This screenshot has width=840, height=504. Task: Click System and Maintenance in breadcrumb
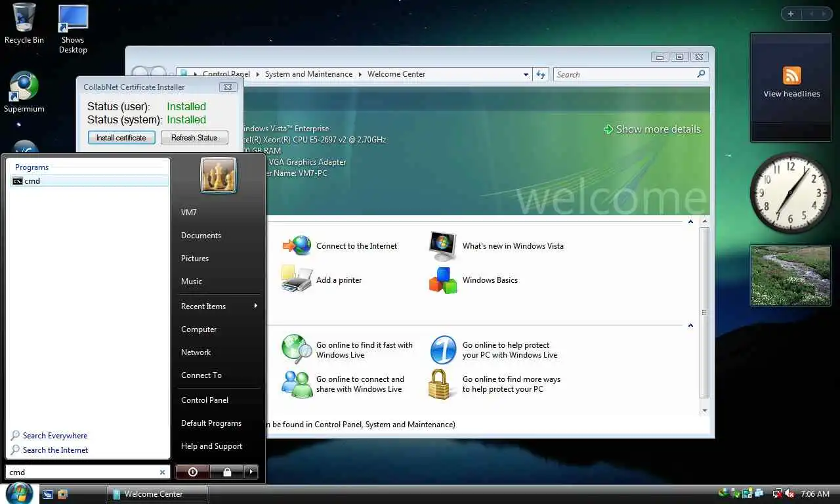coord(308,74)
